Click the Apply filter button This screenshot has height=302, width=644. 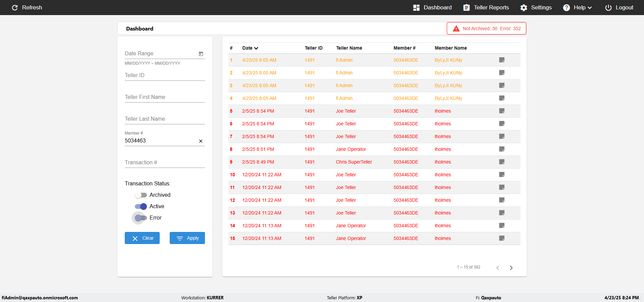click(187, 238)
